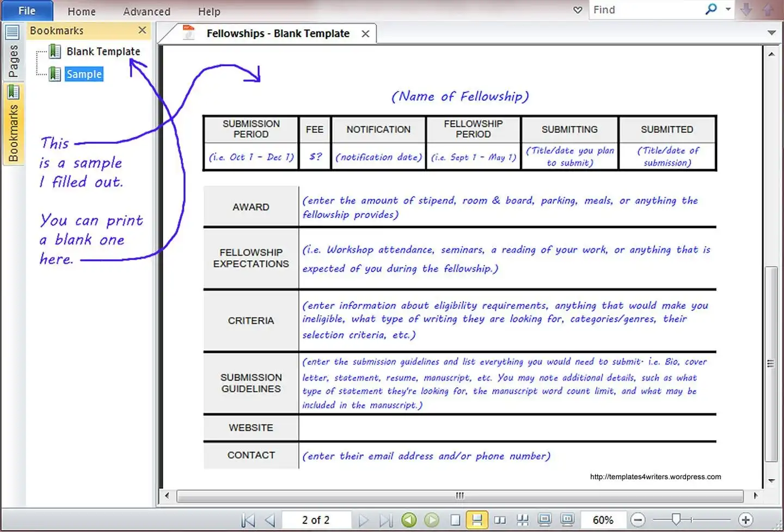
Task: Click the SUBMITTED table header
Action: 667,130
